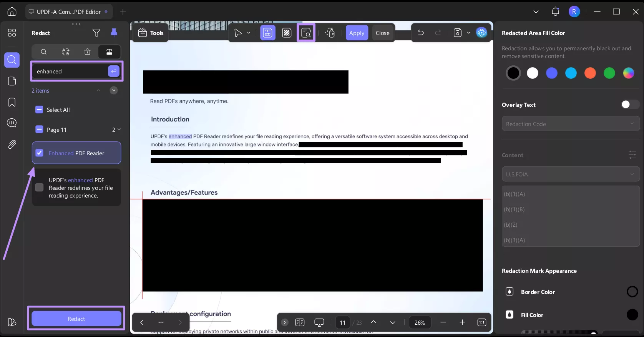Choose the orange fill color swatch
644x337 pixels.
pos(590,73)
